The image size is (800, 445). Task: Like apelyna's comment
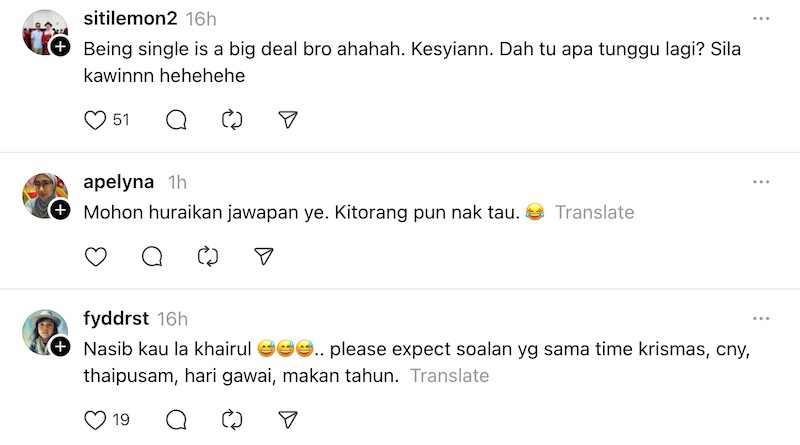(95, 257)
